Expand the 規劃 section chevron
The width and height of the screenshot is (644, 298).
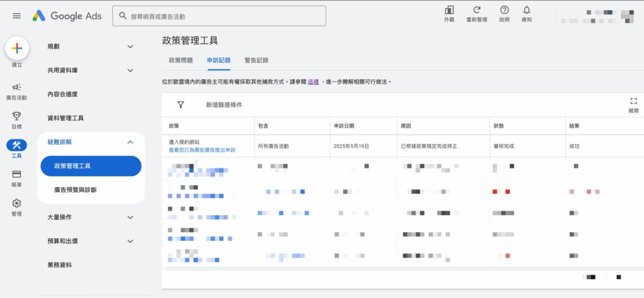pos(130,47)
